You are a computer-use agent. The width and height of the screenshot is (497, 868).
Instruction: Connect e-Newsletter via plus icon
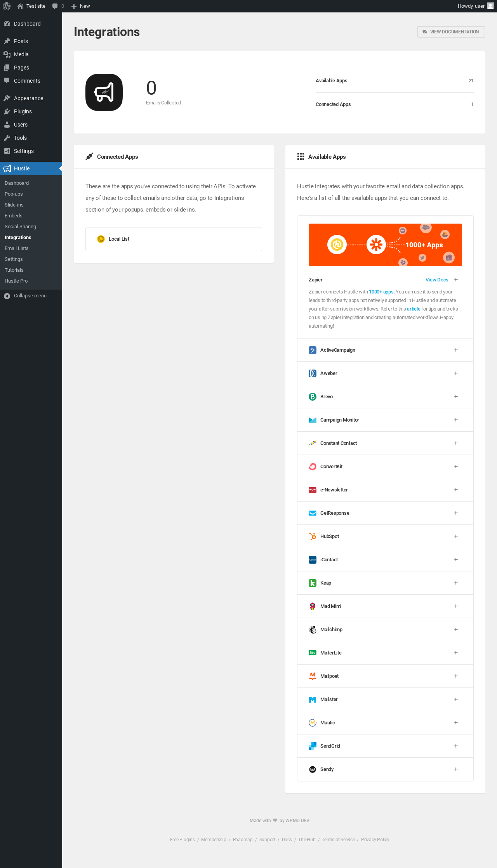click(x=456, y=490)
